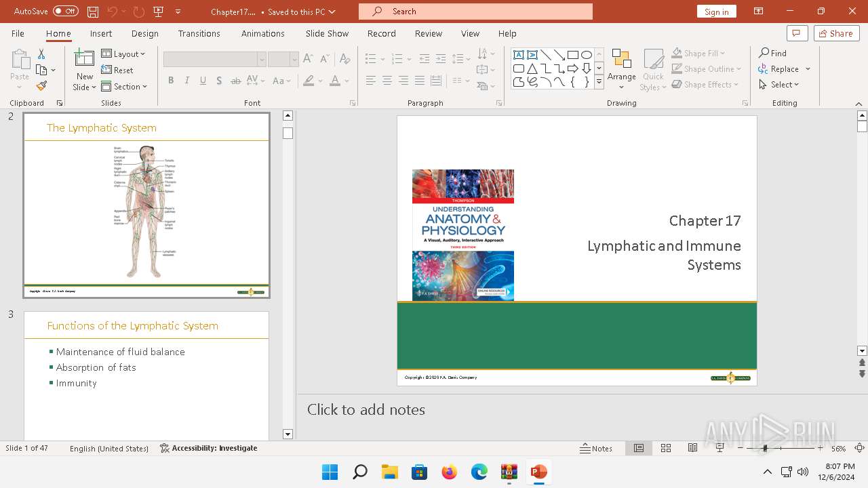Switch to the Transitions tab
This screenshot has height=488, width=868.
(199, 33)
